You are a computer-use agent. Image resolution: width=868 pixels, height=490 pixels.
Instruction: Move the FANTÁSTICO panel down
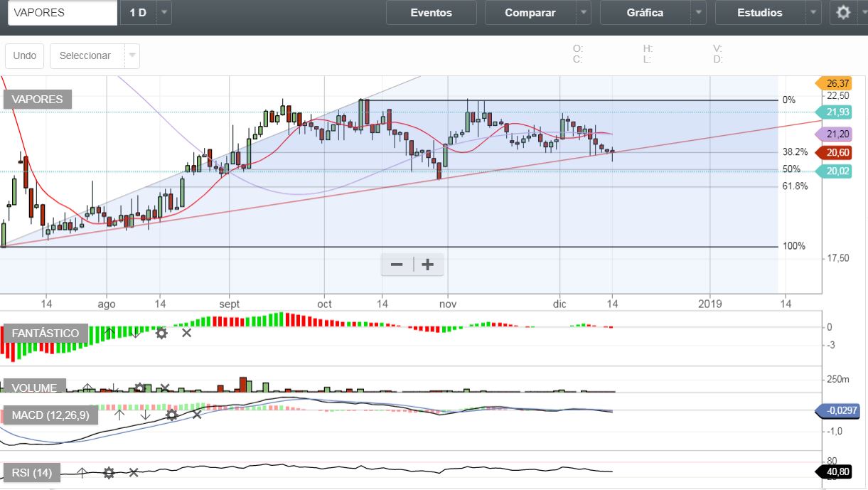136,333
